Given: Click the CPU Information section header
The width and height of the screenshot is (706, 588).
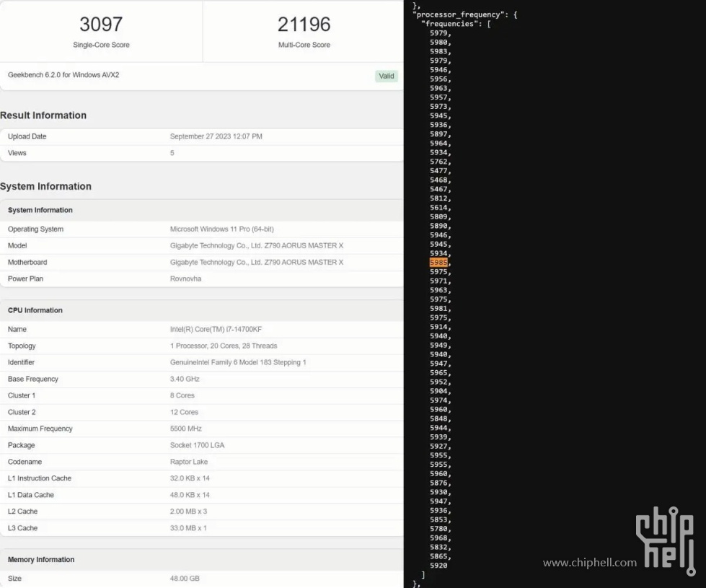Looking at the screenshot, I should [x=35, y=310].
